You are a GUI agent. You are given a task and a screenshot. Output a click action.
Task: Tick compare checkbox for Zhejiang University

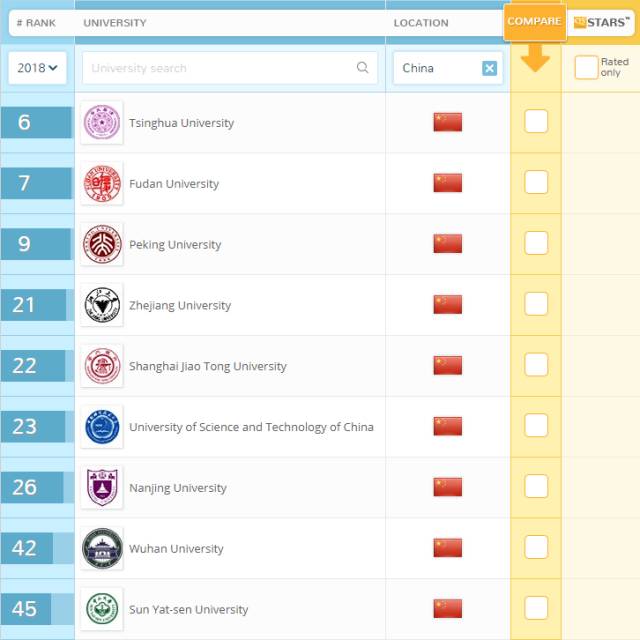536,304
